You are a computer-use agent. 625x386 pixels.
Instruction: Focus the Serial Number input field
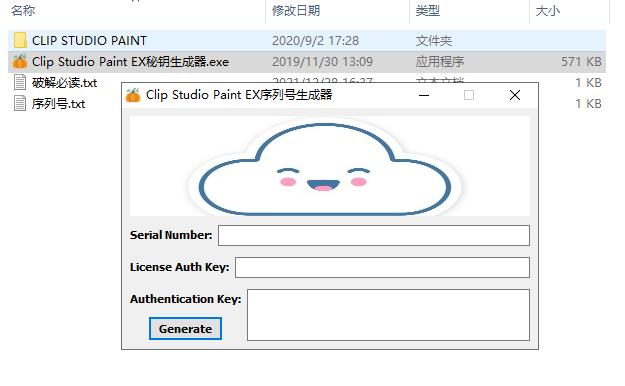point(374,235)
